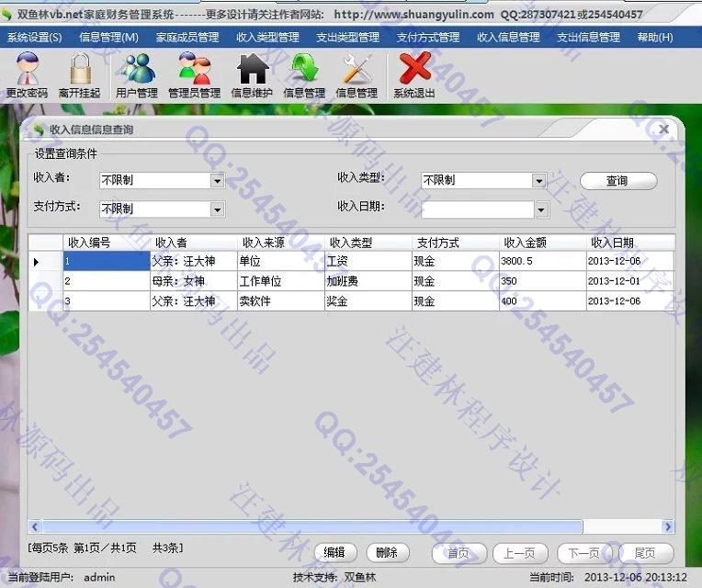Click the 支付方式 column header
The height and width of the screenshot is (588, 702).
point(456,243)
